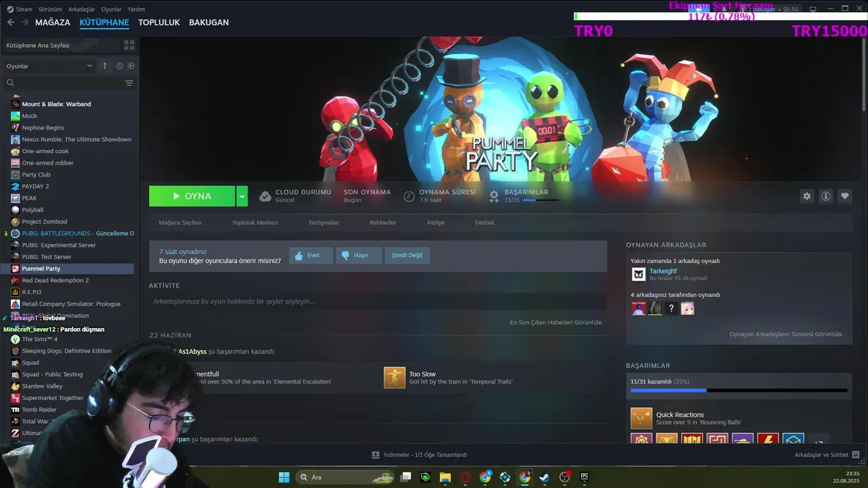
Task: Open the play options dropdown arrow
Action: click(241, 196)
